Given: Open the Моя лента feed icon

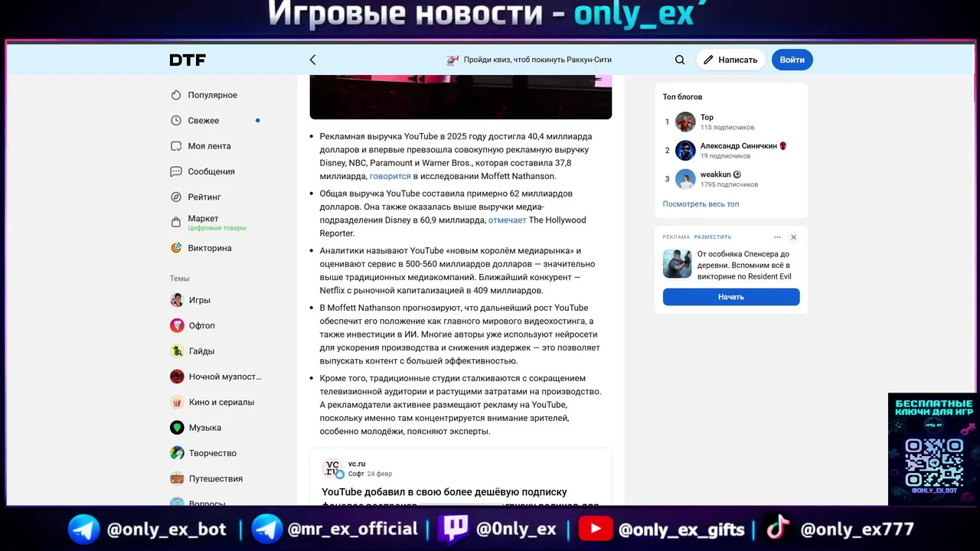Looking at the screenshot, I should coord(176,146).
